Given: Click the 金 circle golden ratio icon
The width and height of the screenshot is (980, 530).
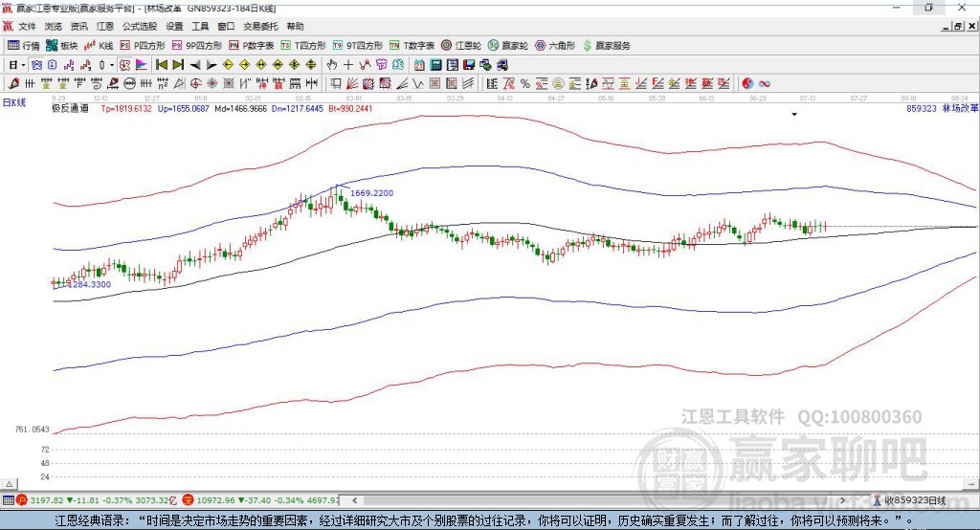Looking at the screenshot, I should tap(558, 83).
